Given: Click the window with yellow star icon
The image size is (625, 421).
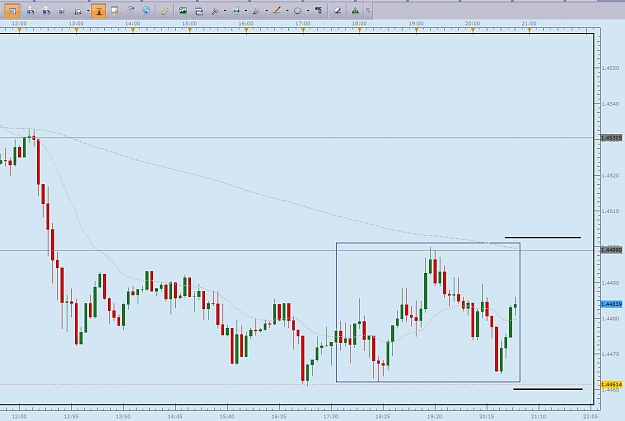Looking at the screenshot, I should [x=115, y=11].
